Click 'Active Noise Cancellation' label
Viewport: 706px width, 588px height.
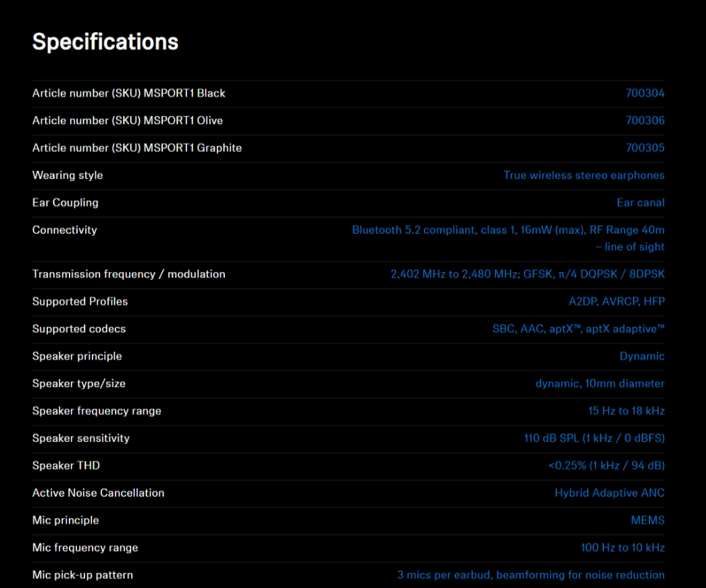(x=98, y=493)
